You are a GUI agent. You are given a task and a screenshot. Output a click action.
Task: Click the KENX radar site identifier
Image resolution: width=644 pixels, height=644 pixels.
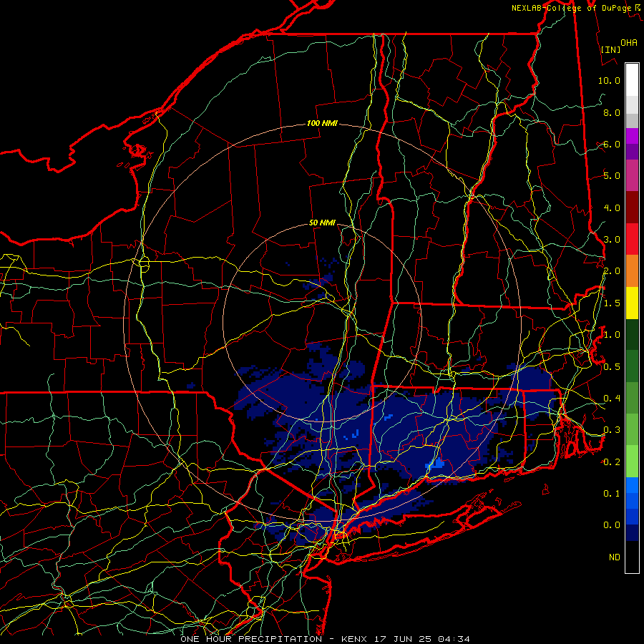click(355, 639)
